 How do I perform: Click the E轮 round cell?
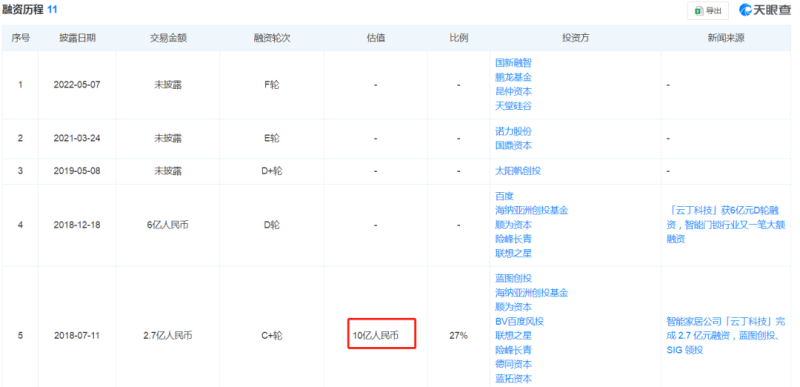click(272, 138)
